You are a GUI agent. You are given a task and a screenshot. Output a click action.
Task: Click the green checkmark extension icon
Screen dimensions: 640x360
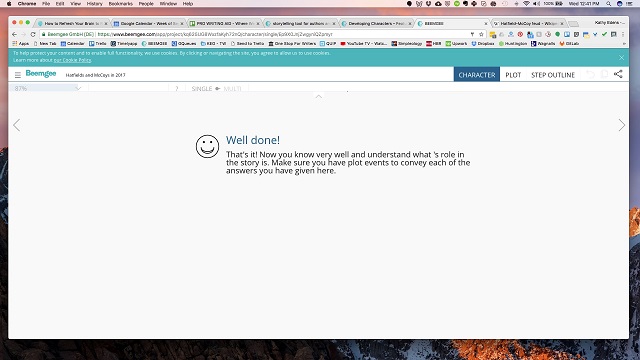click(x=604, y=34)
